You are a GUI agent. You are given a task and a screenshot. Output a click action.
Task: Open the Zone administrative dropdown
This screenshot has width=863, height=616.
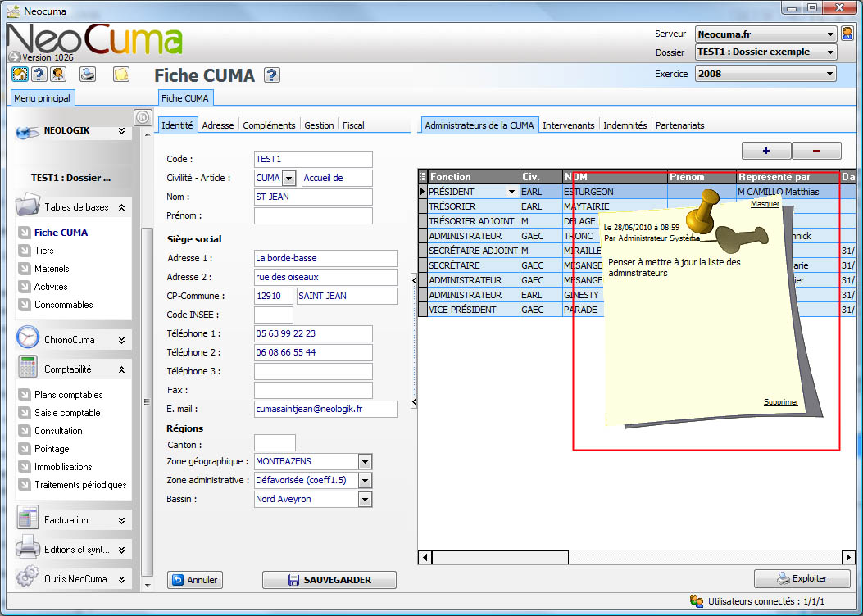click(365, 480)
